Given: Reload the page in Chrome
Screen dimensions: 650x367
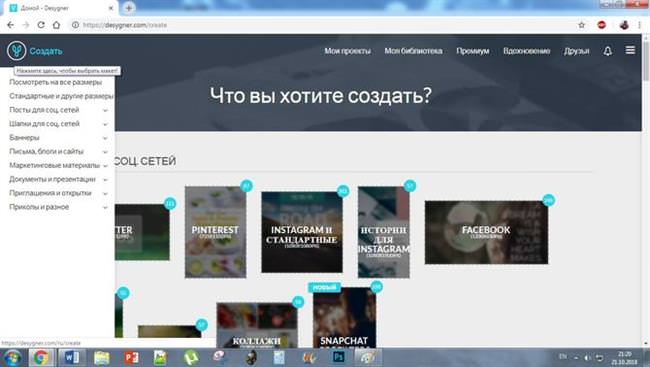Looking at the screenshot, I should click(x=41, y=25).
